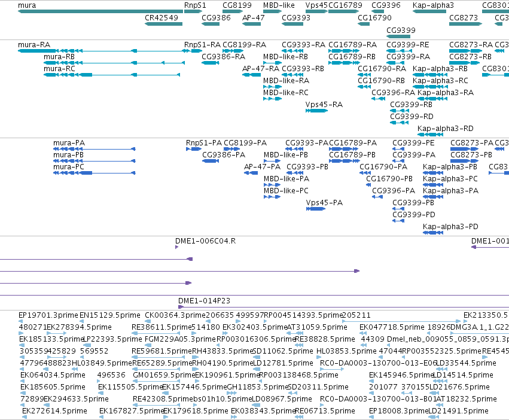Click the Kap-alpha3-RD transcript label
Image resolution: width=509 pixels, height=420 pixels.
[x=446, y=128]
